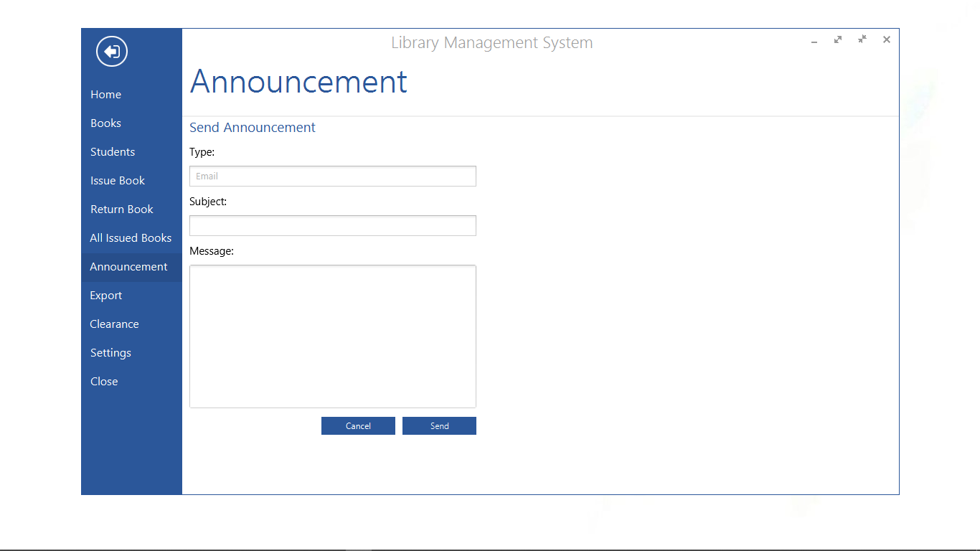This screenshot has width=980, height=551.
Task: Open the Settings page
Action: pyautogui.click(x=110, y=352)
